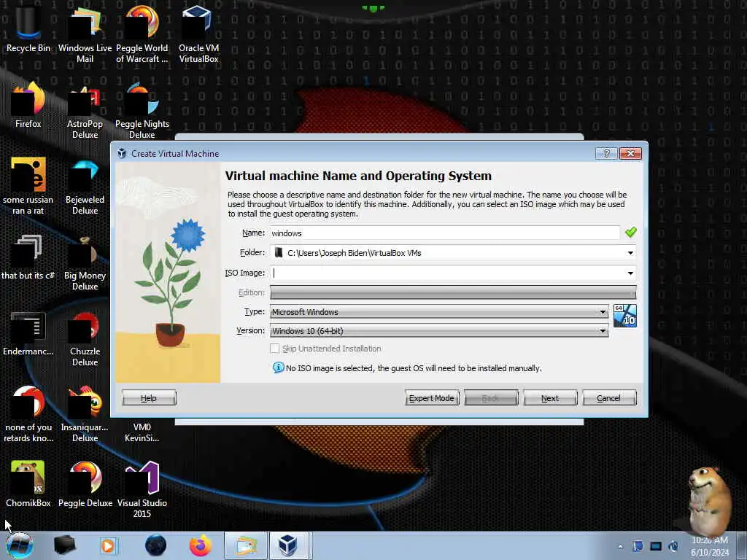The height and width of the screenshot is (560, 747).
Task: Select Peggle Nights Deluxe desktop icon
Action: (142, 109)
